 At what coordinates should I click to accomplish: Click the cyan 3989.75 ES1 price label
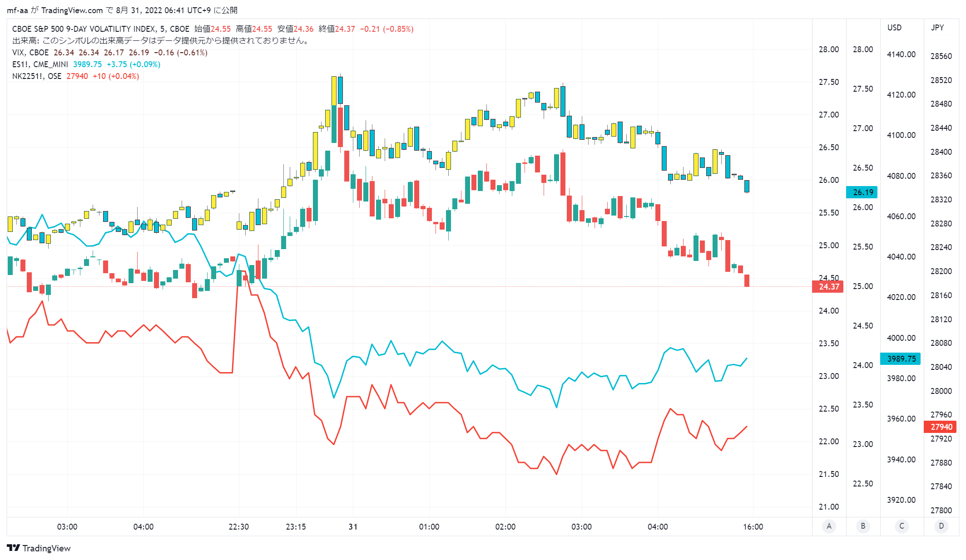click(x=901, y=359)
